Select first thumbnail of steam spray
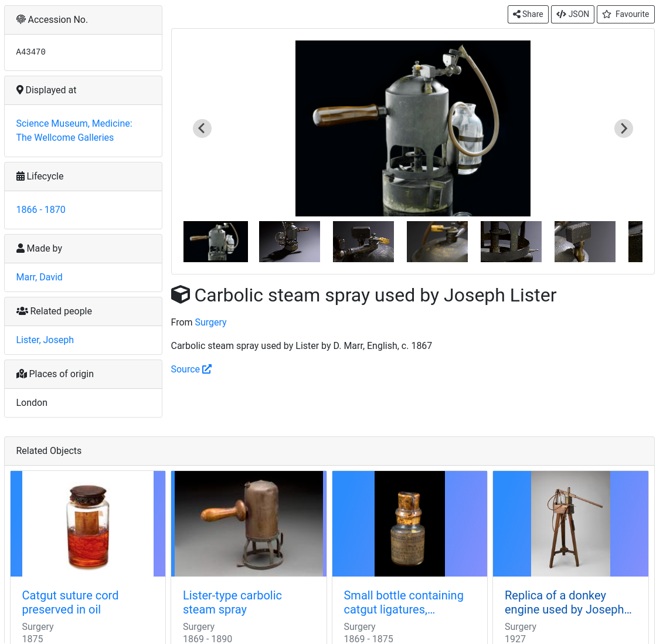The height and width of the screenshot is (644, 663). (216, 242)
